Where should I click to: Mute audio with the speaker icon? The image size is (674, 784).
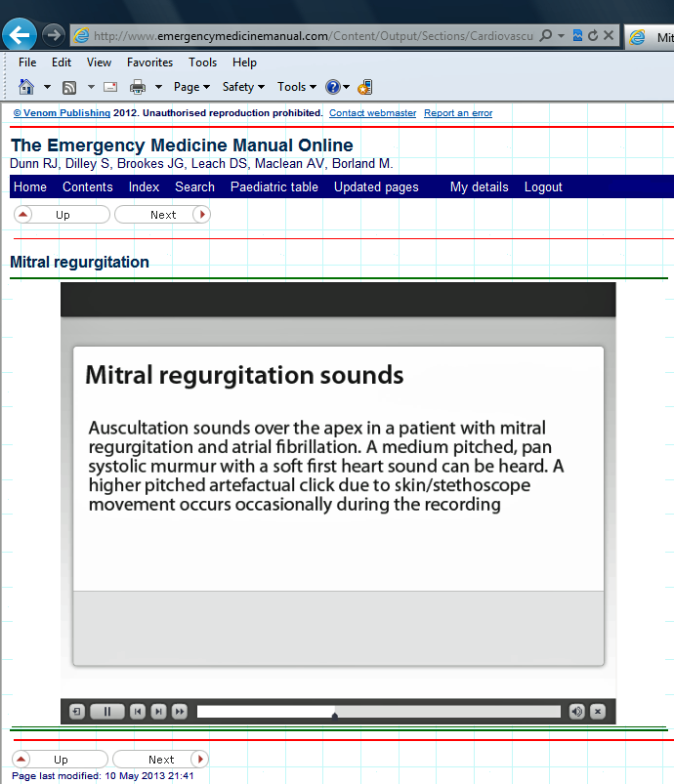[577, 711]
